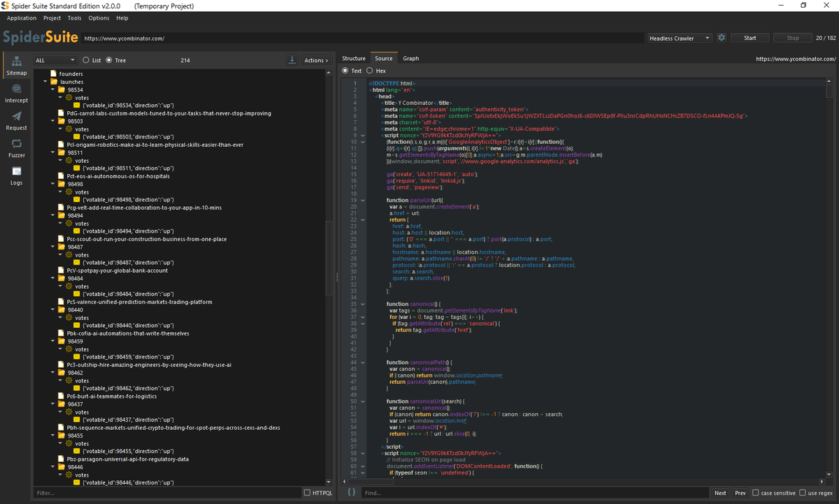Open the Request panel icon
The width and height of the screenshot is (839, 504).
(x=16, y=116)
